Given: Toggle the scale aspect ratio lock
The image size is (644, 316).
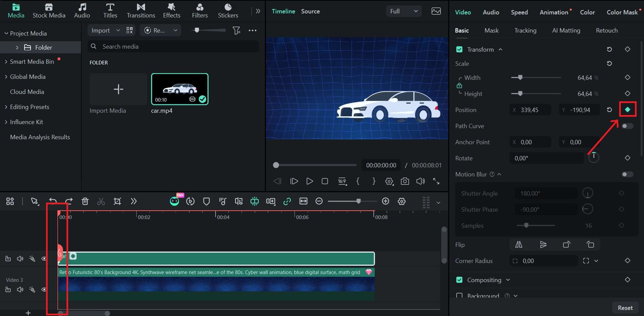Looking at the screenshot, I should click(x=459, y=86).
